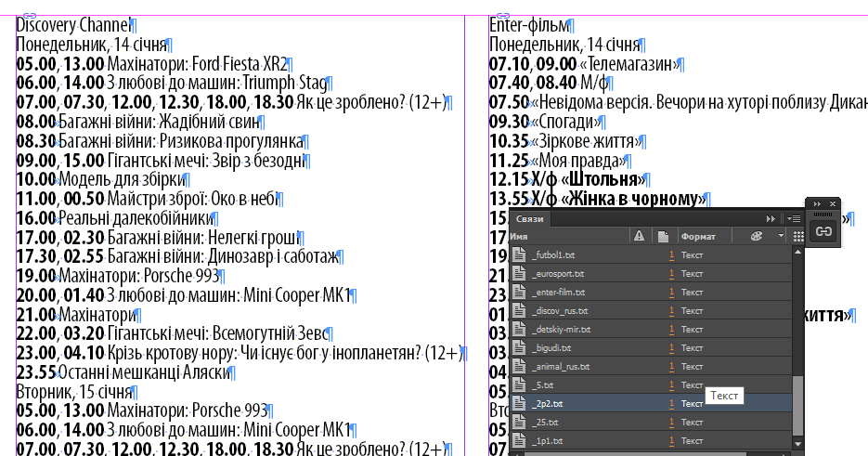Screen dimensions: 868x456
Task: Sort links by the status warning column icon
Action: click(x=640, y=236)
